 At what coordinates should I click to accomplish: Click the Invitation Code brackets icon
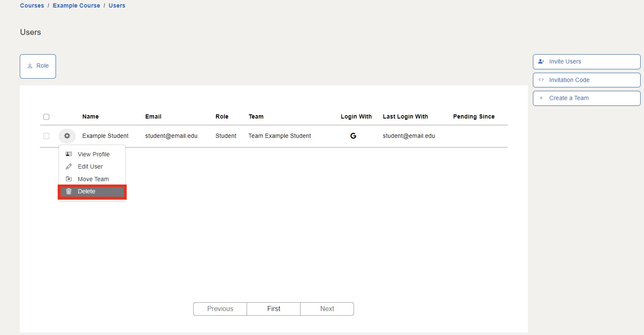[x=541, y=80]
